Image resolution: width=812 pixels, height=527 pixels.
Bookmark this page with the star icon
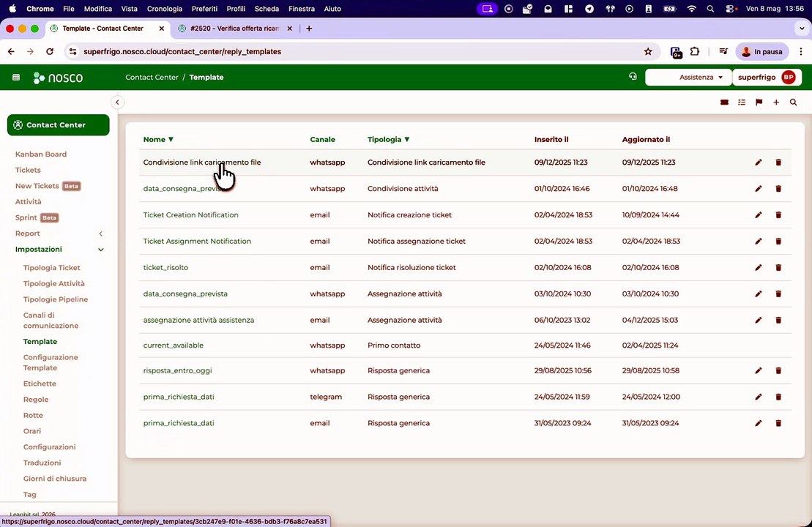tap(648, 51)
